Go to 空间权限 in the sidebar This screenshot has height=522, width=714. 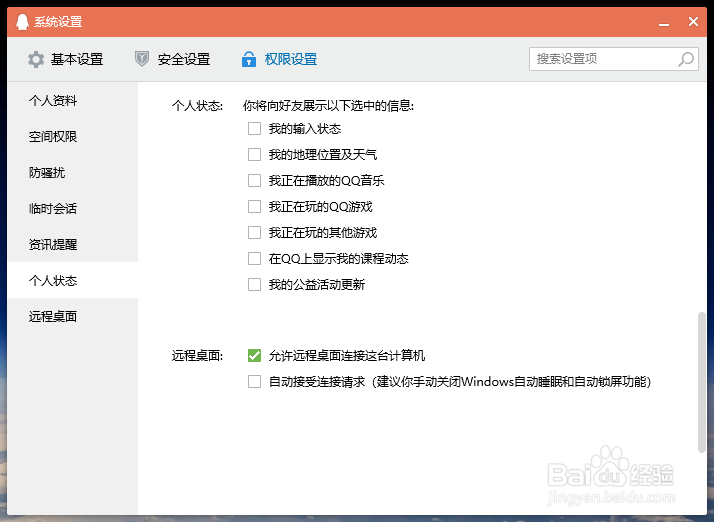coord(72,136)
